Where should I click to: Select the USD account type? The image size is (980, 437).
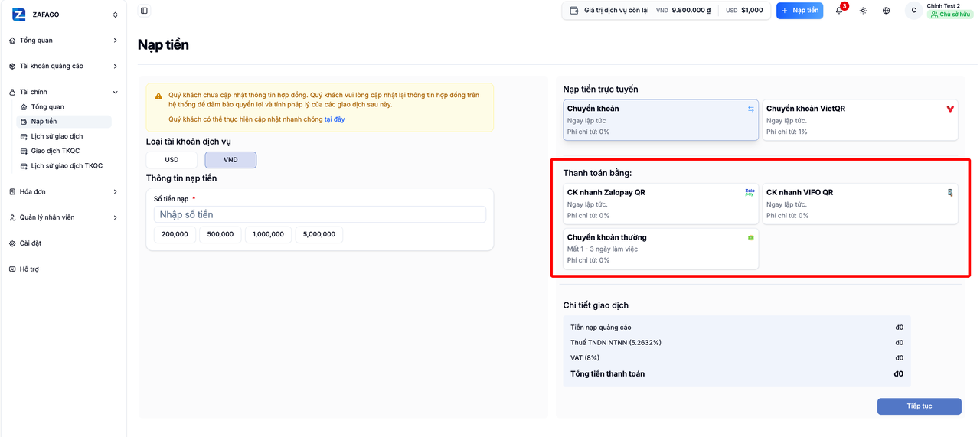pos(171,160)
